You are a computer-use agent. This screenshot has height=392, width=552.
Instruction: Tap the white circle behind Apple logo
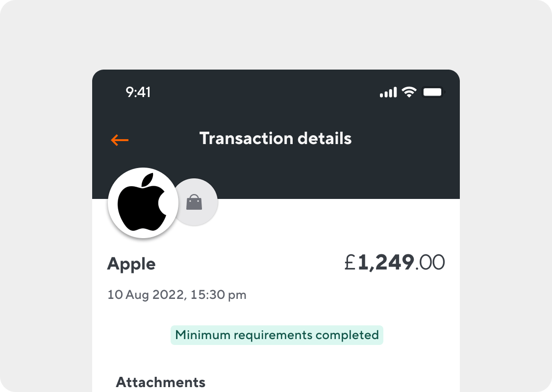143,203
